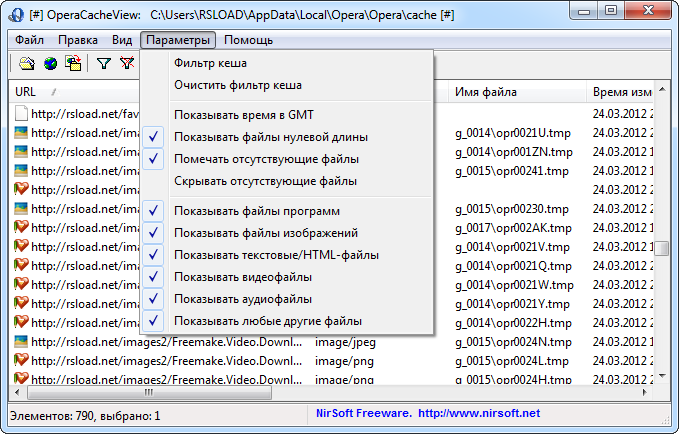Click file name g_0015\opr00230.tmp
This screenshot has height=434, width=679.
coord(511,209)
